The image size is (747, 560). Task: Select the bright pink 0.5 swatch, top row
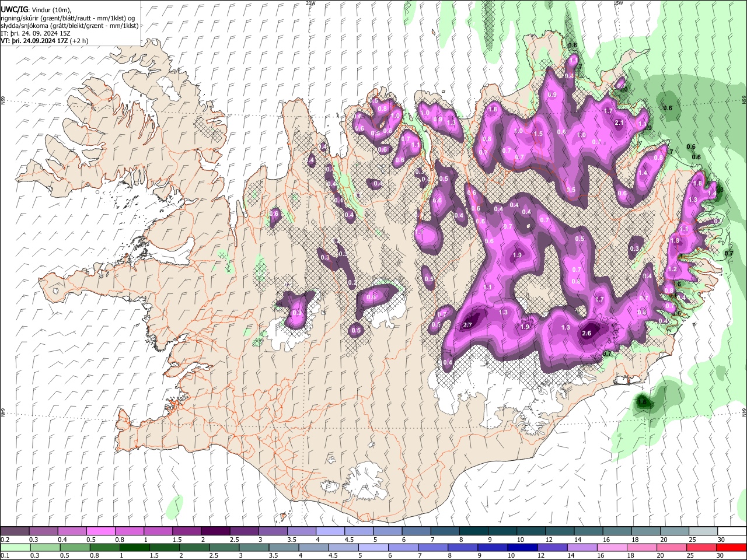[x=100, y=531]
